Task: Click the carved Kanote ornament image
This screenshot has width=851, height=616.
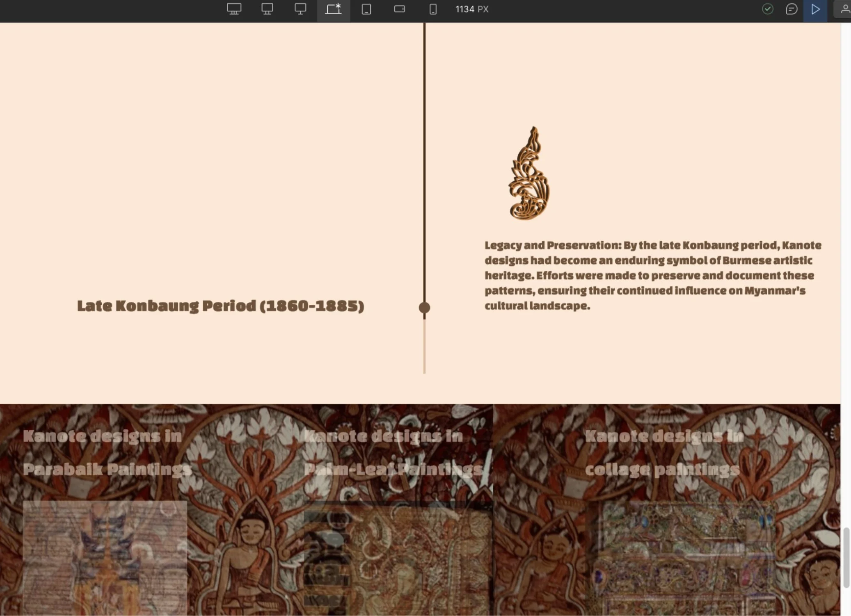Action: (x=529, y=173)
